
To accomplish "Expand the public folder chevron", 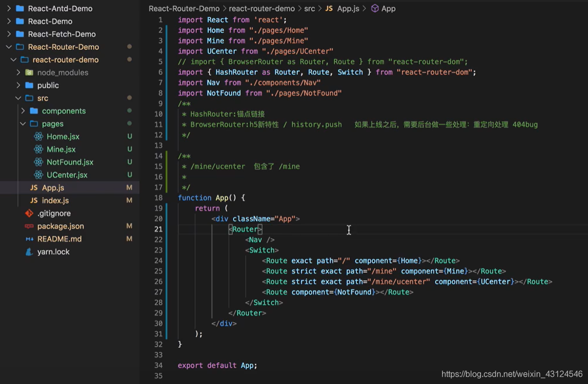I will (x=18, y=85).
